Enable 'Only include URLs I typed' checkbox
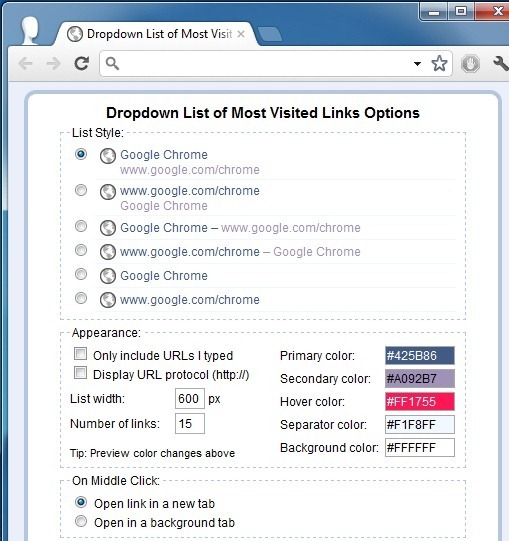The width and height of the screenshot is (509, 541). (x=80, y=354)
